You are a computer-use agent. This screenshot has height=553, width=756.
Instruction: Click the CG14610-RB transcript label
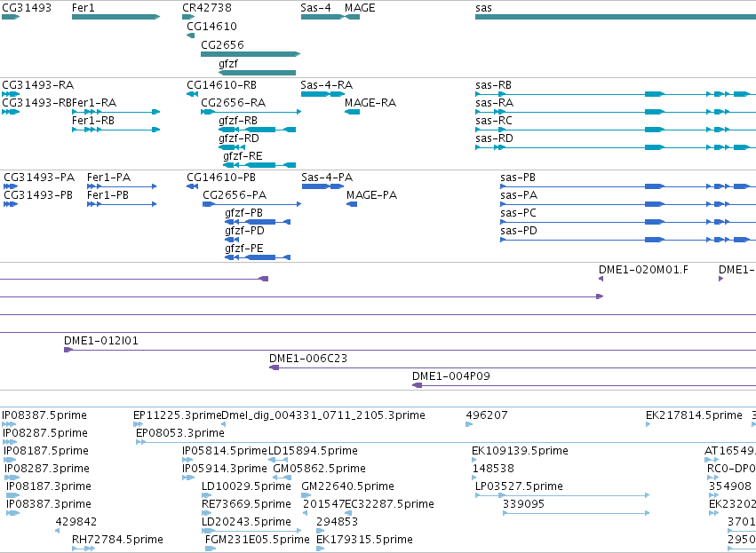click(x=222, y=85)
